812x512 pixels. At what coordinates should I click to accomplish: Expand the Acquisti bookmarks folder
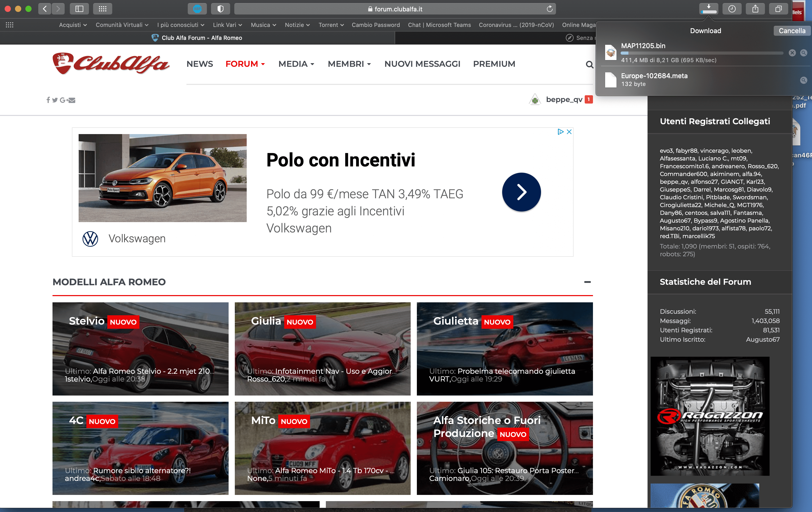click(73, 25)
